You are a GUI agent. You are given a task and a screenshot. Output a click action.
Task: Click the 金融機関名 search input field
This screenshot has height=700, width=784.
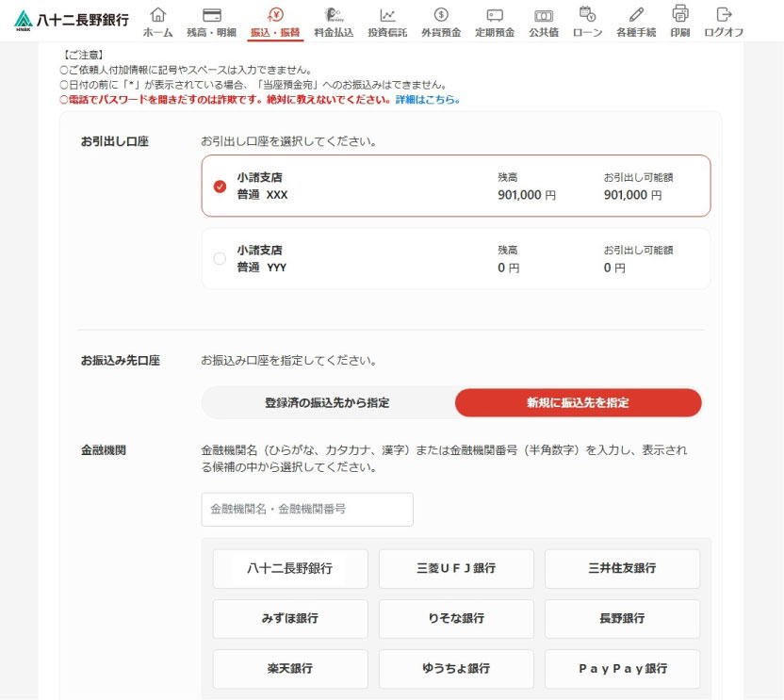(306, 509)
